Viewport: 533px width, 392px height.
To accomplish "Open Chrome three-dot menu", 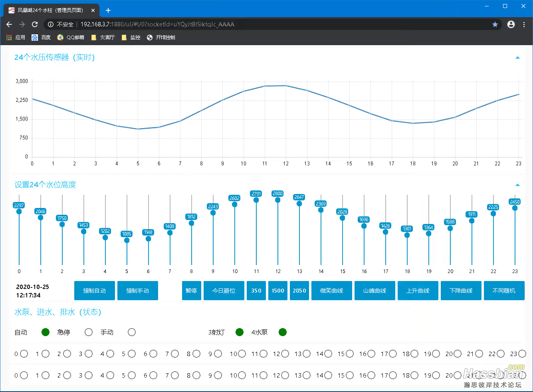I will pyautogui.click(x=524, y=24).
